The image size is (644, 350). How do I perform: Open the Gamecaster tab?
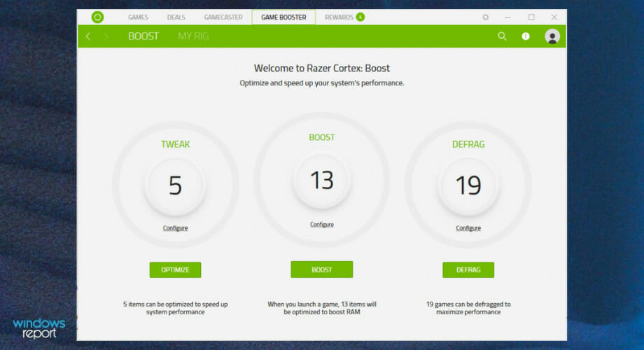(x=223, y=17)
